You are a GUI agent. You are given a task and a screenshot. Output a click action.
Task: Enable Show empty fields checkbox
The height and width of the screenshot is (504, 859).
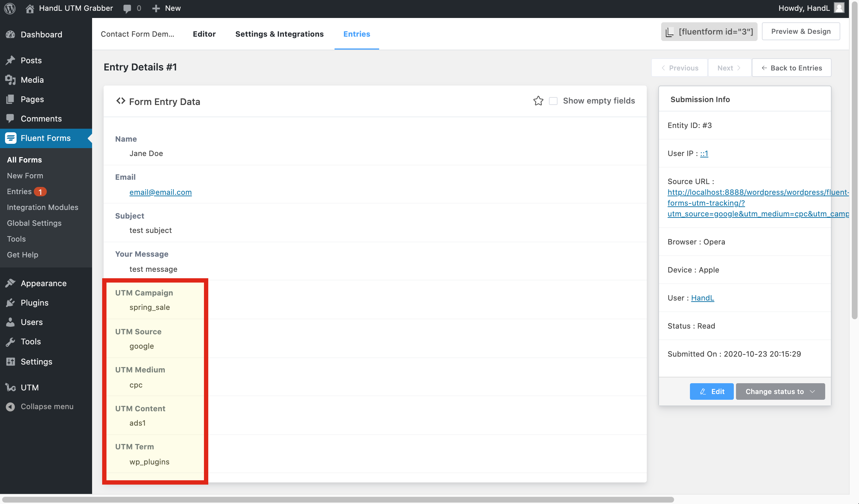click(x=553, y=101)
